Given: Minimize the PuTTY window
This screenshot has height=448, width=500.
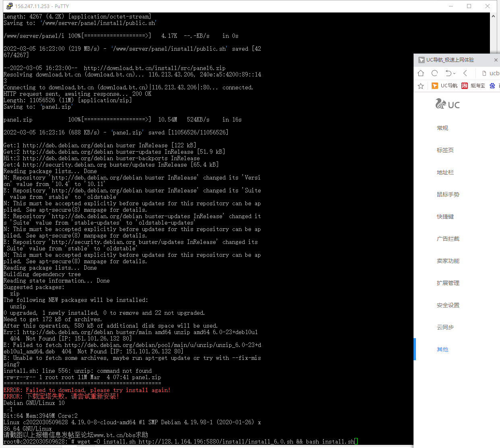Looking at the screenshot, I should [x=451, y=6].
